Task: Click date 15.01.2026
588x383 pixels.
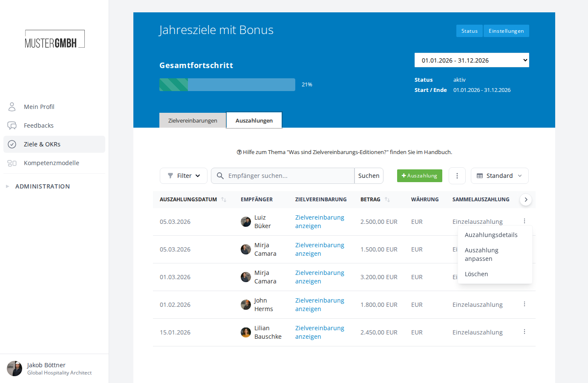Action: 175,332
